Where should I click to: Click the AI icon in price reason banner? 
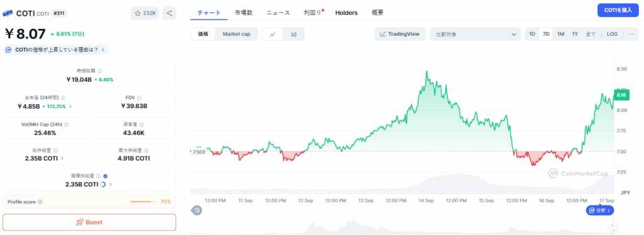point(9,50)
